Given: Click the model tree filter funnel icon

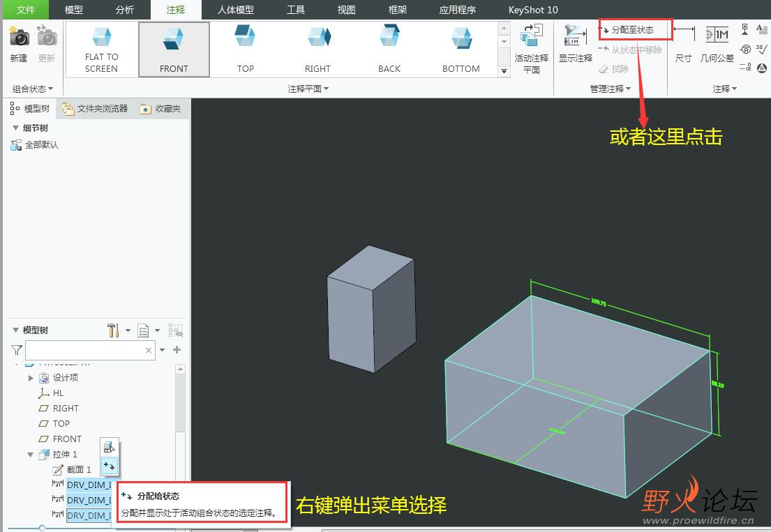Looking at the screenshot, I should tap(17, 350).
